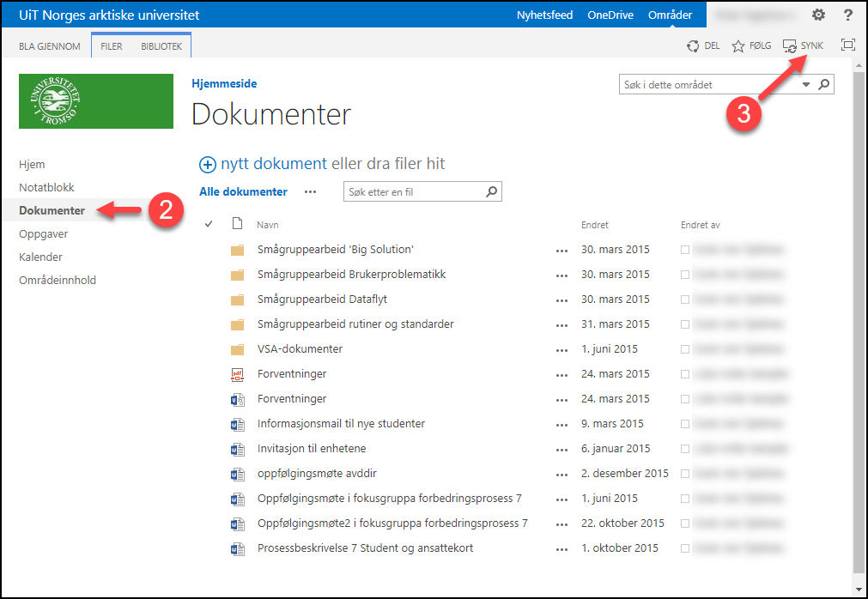Click the DEL share icon
The height and width of the screenshot is (599, 868).
(693, 46)
